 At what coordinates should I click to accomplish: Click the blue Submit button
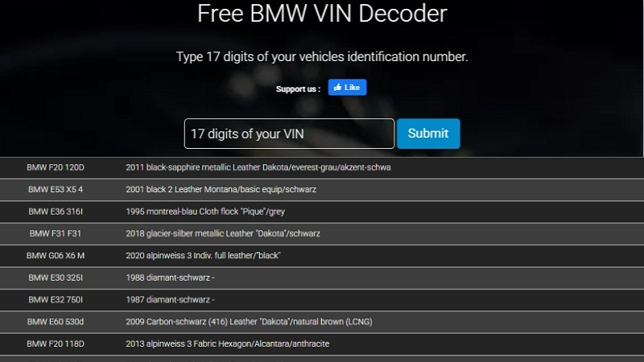coord(428,134)
